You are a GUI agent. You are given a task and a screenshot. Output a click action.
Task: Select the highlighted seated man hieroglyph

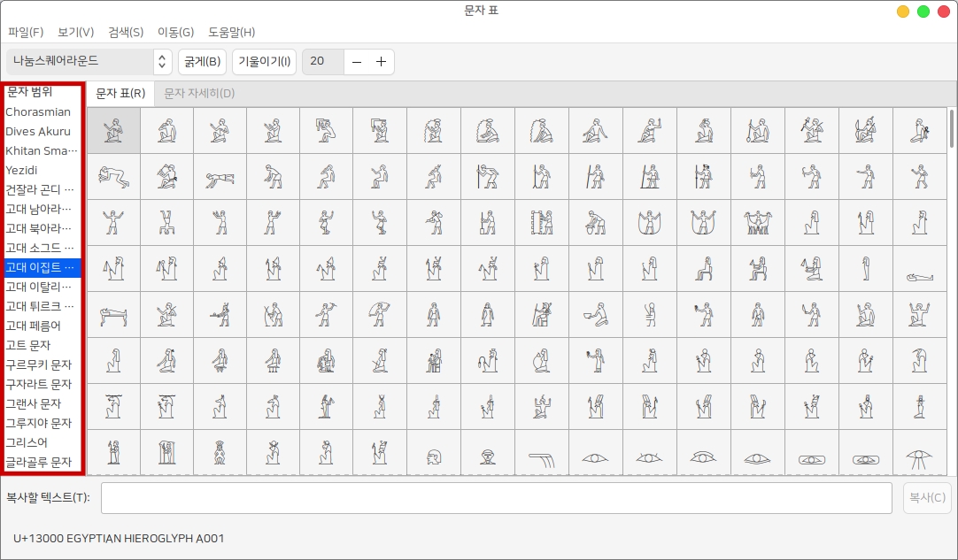pos(113,131)
